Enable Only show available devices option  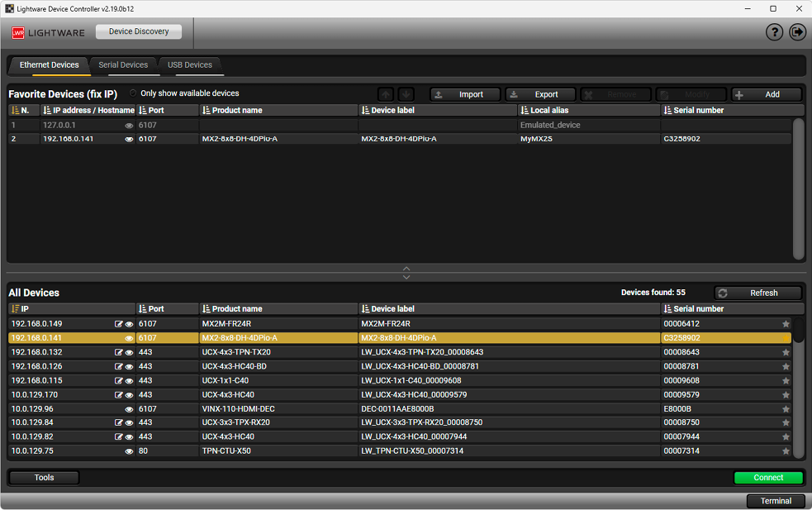[133, 93]
